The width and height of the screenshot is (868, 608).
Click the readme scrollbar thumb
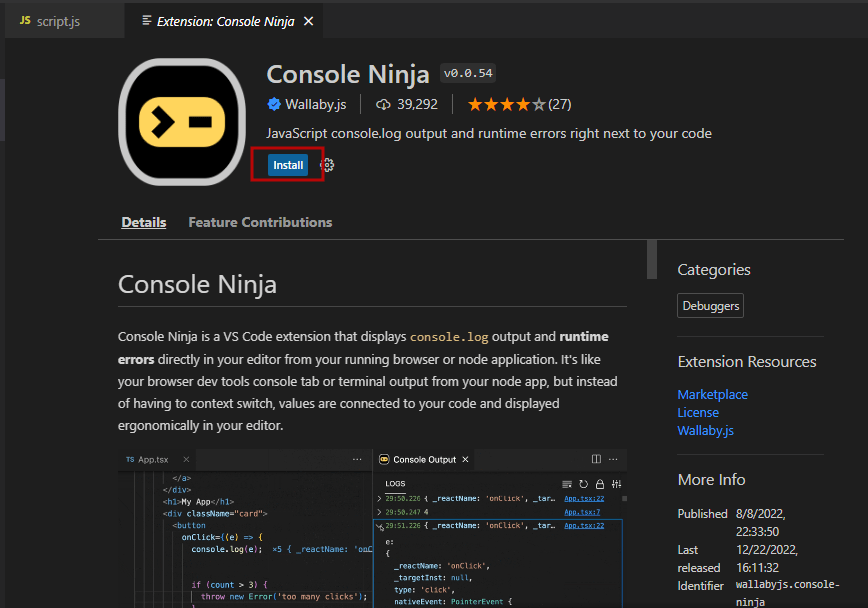coord(652,259)
